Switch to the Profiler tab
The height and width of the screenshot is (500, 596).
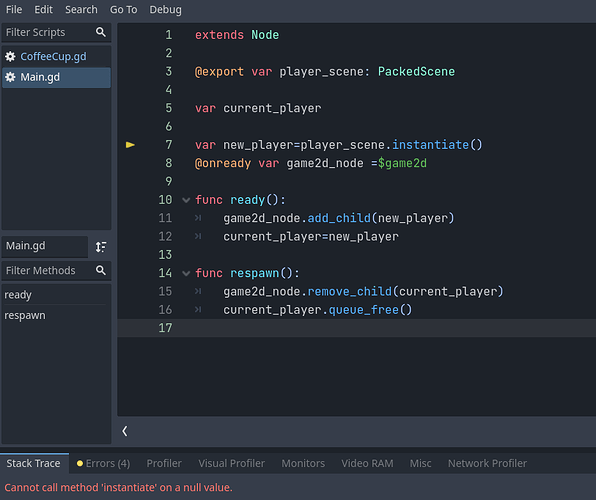(x=164, y=463)
